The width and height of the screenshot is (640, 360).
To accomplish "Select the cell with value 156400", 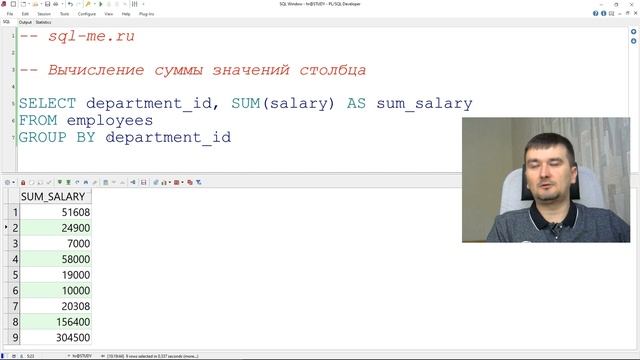I will point(56,322).
